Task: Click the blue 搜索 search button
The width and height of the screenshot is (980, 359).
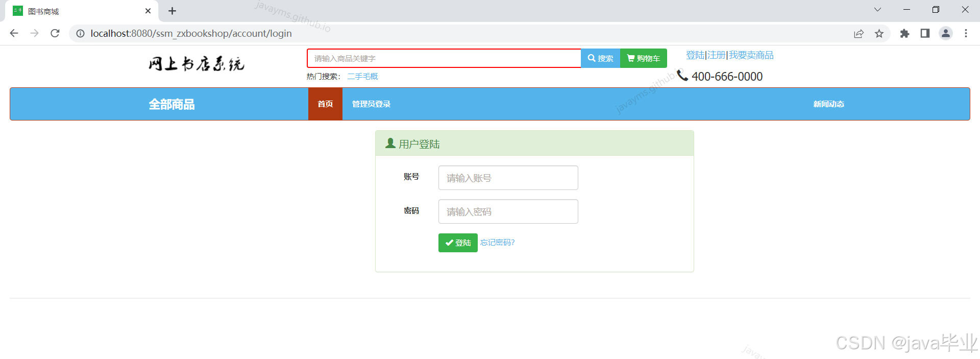Action: point(600,58)
